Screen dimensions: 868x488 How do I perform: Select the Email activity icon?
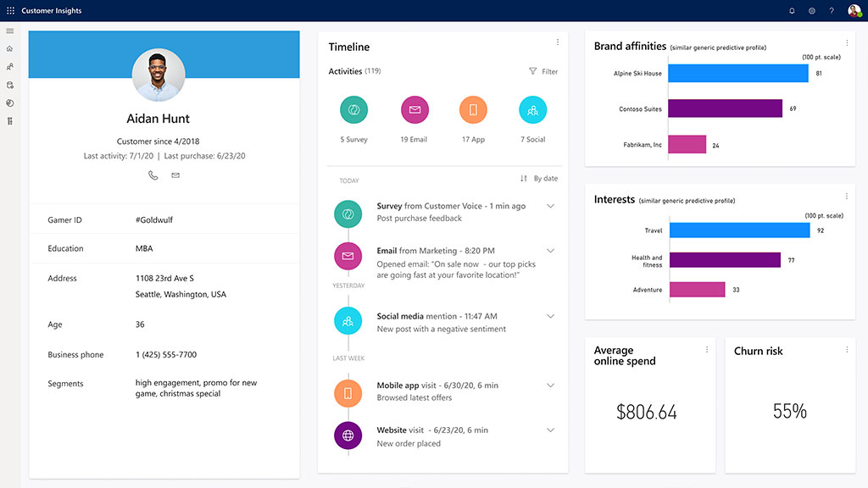tap(414, 109)
